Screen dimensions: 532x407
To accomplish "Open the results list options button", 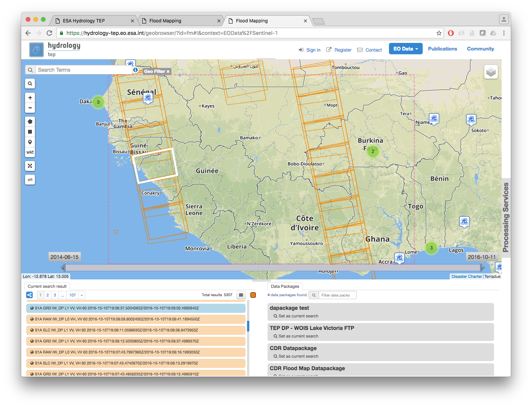I will coord(241,295).
